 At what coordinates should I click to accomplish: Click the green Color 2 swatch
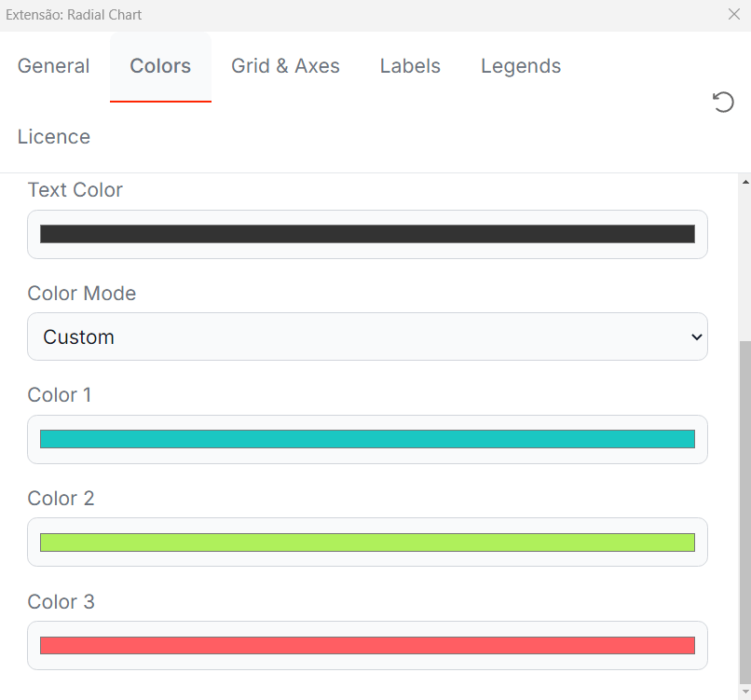click(367, 542)
